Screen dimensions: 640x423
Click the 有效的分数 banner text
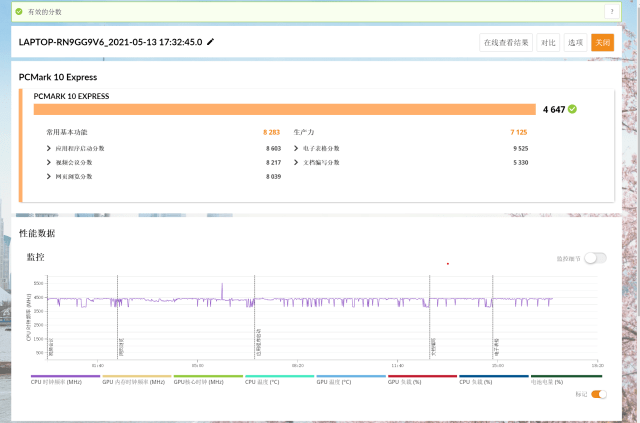coord(44,12)
